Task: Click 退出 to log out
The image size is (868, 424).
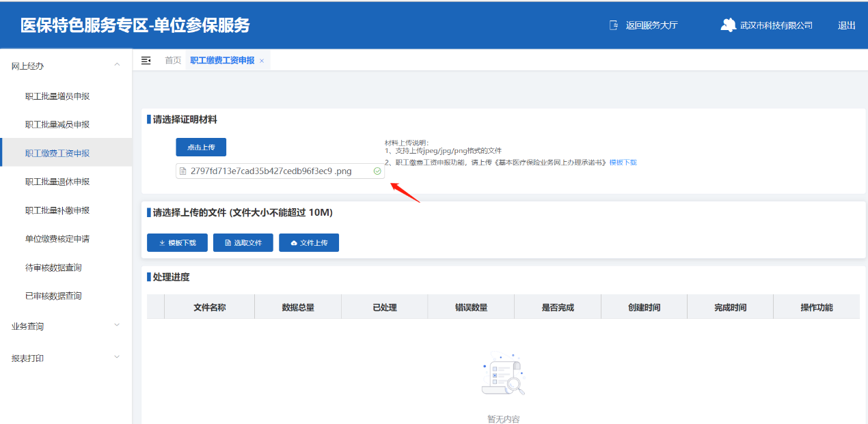Action: point(847,25)
